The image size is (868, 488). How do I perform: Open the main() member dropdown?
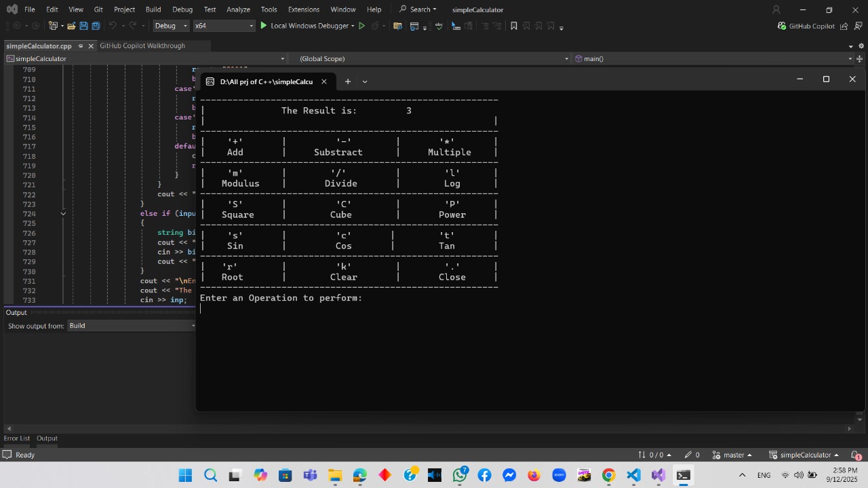[x=713, y=58]
